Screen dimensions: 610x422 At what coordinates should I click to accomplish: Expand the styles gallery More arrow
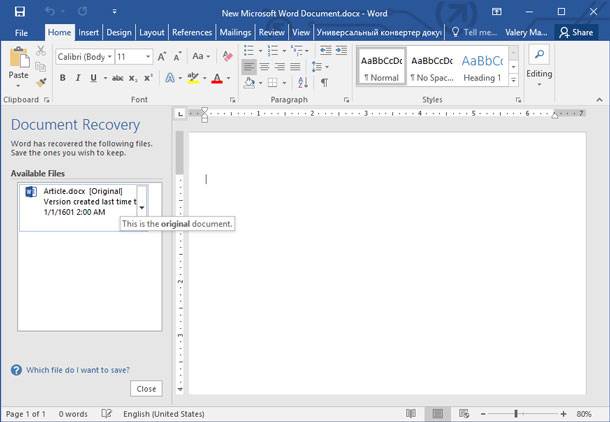[x=514, y=80]
